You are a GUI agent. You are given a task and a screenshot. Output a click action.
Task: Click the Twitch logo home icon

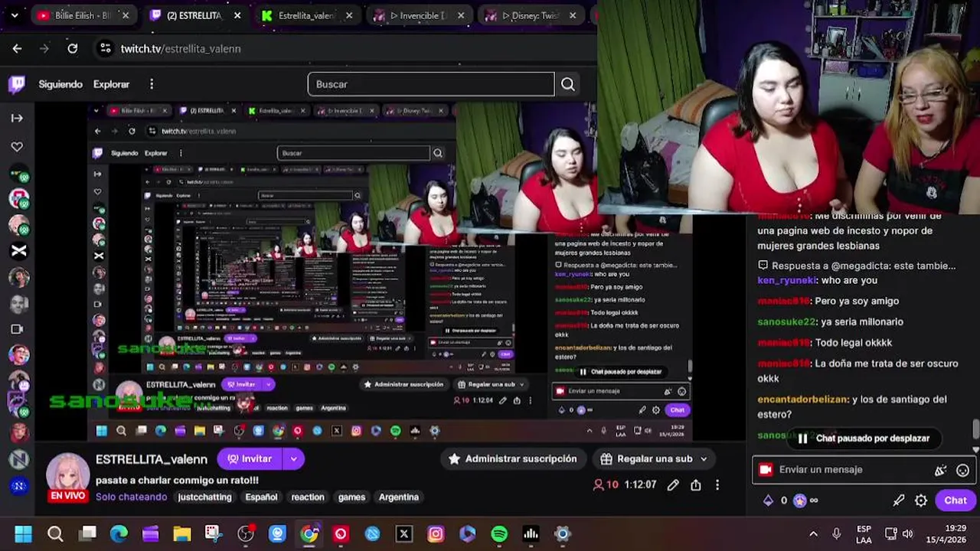[17, 84]
